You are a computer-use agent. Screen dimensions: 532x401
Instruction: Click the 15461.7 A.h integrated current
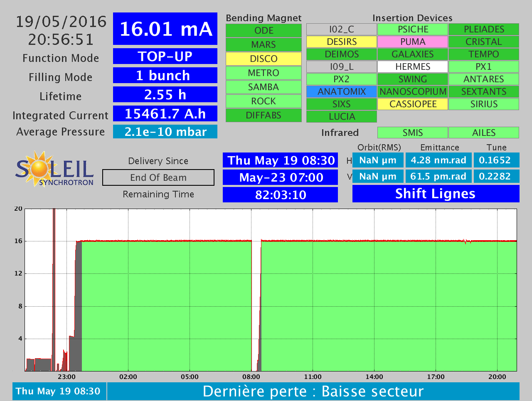(165, 113)
